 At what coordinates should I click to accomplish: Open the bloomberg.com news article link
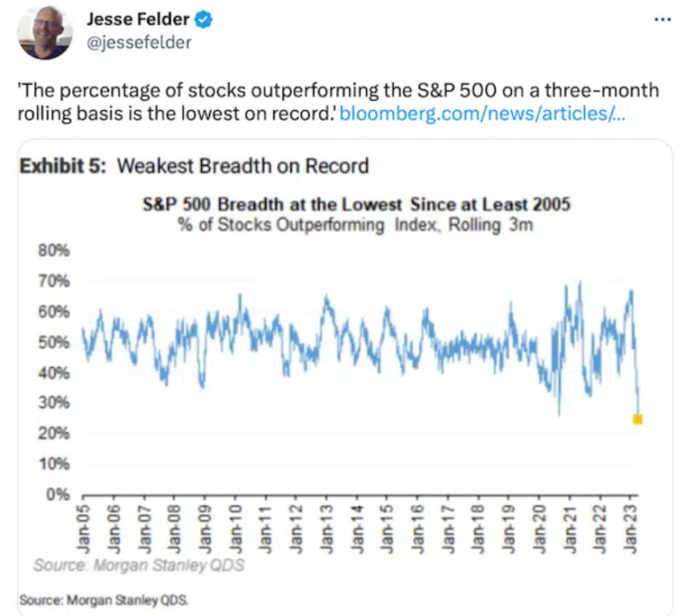click(482, 113)
